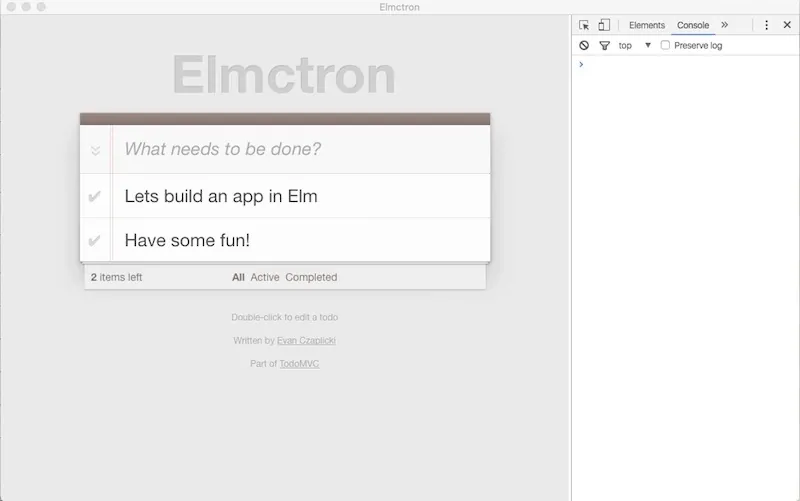Check off "Lets build an app in Elm"
The image size is (800, 501).
pyautogui.click(x=95, y=196)
